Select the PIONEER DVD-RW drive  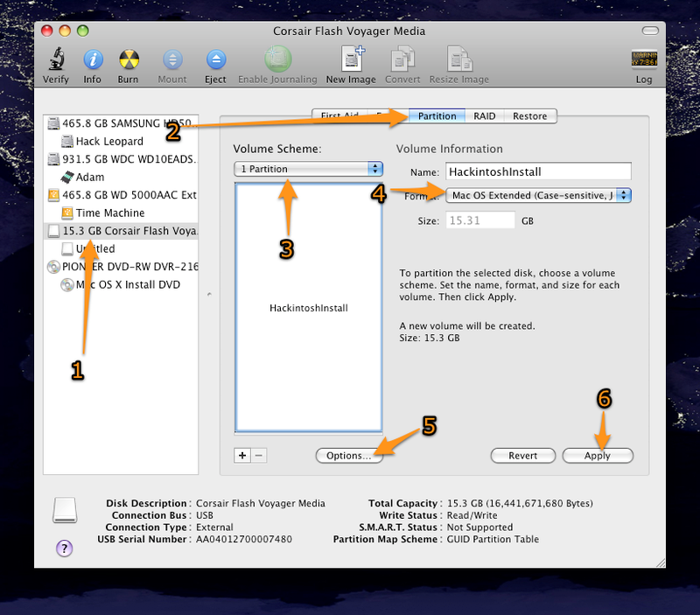point(121,267)
